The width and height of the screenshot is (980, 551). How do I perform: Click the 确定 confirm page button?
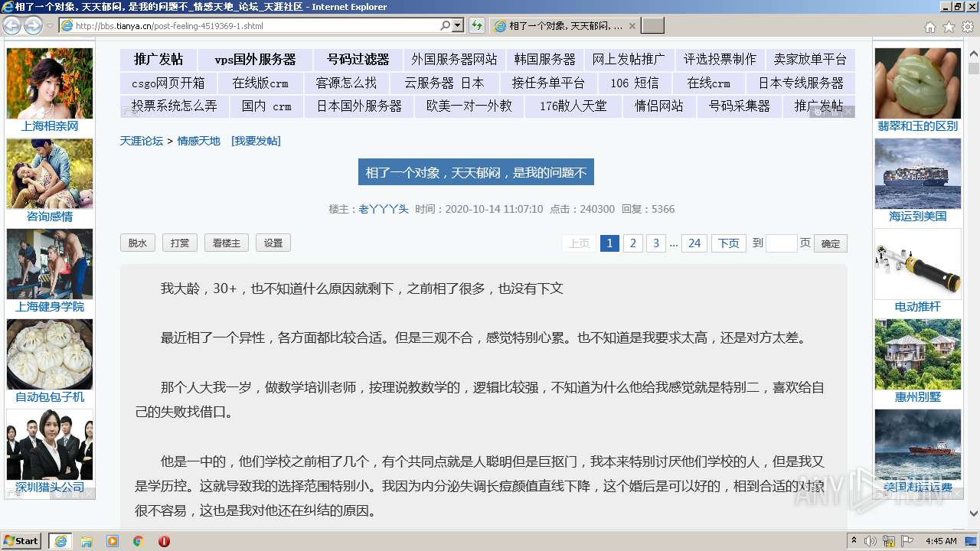point(831,243)
